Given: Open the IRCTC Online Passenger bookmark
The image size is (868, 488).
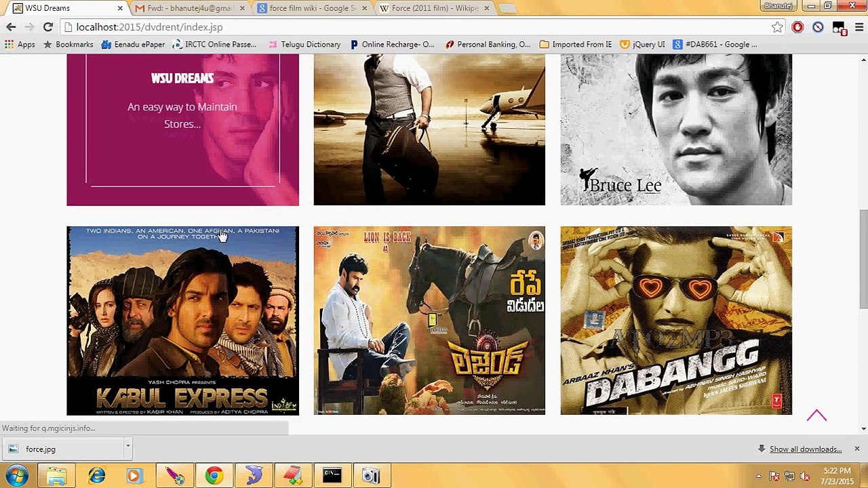Looking at the screenshot, I should [214, 44].
